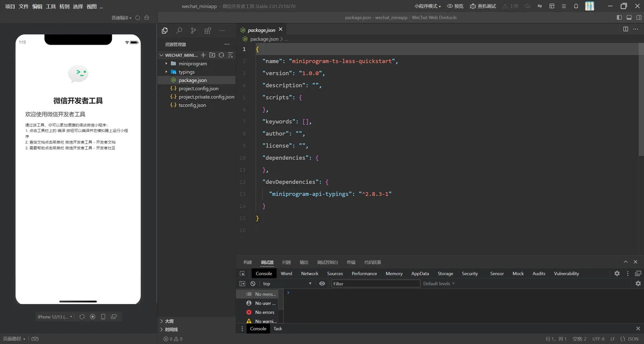Expand the 大纲 outline section
Viewport: 644px width, 344px height.
169,321
